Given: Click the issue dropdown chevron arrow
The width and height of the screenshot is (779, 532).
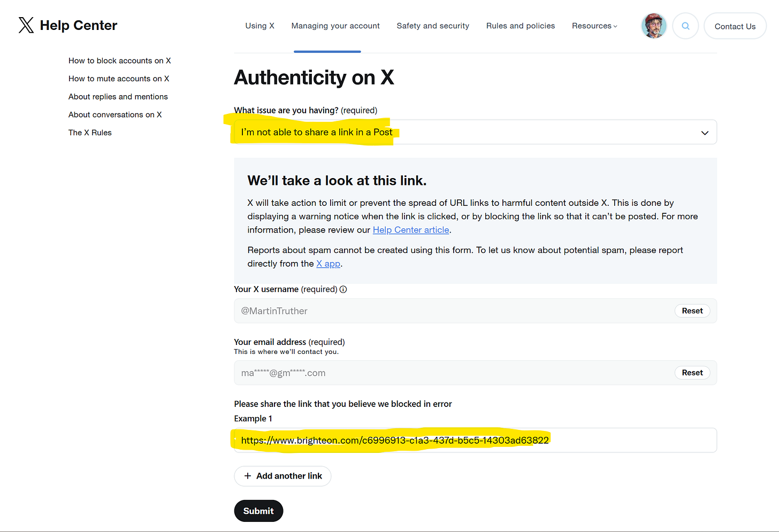Looking at the screenshot, I should (705, 133).
